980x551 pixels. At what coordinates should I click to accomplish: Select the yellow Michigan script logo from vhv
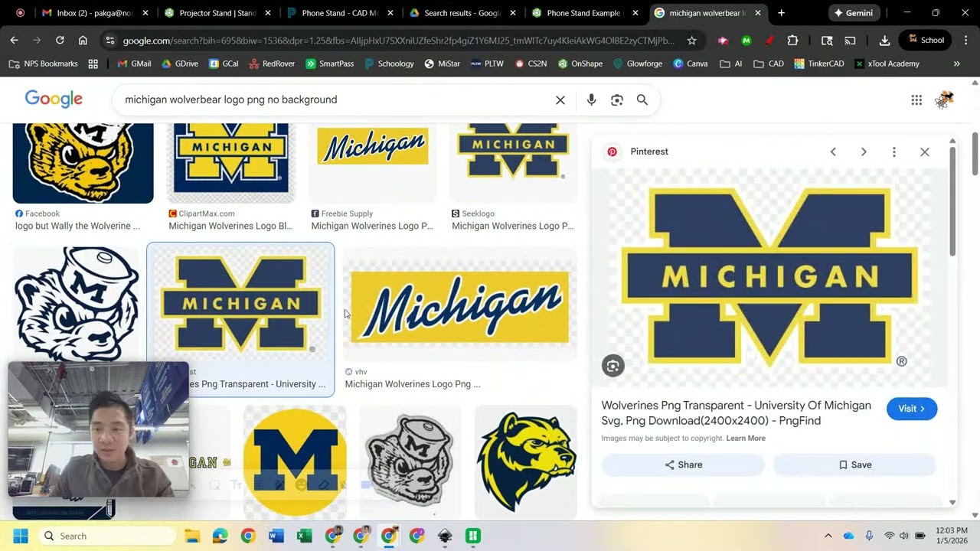click(459, 306)
